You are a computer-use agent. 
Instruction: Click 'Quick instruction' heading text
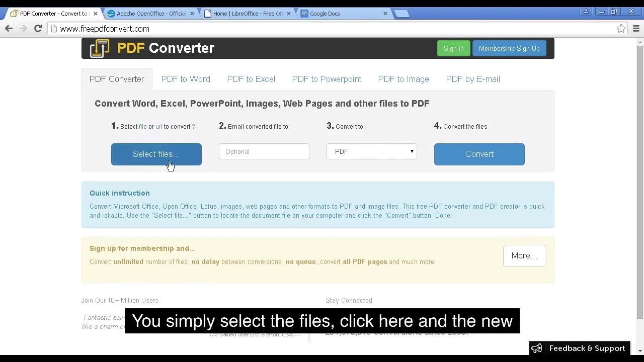120,193
